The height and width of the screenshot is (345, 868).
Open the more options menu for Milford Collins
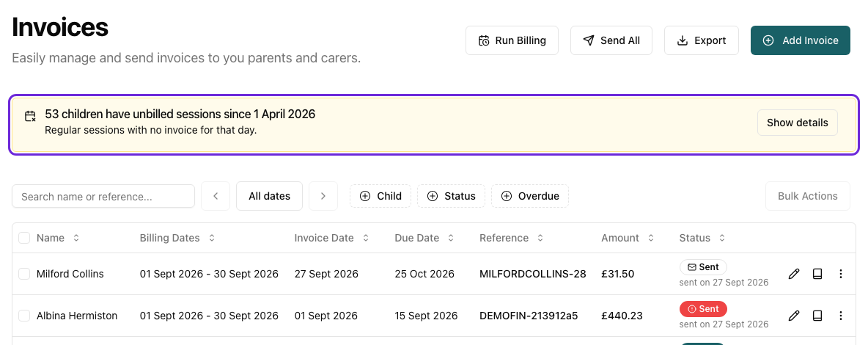pyautogui.click(x=840, y=274)
